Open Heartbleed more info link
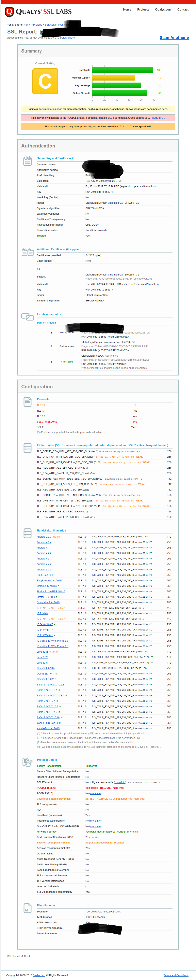Screen dimensions: 196x980 point(95,821)
